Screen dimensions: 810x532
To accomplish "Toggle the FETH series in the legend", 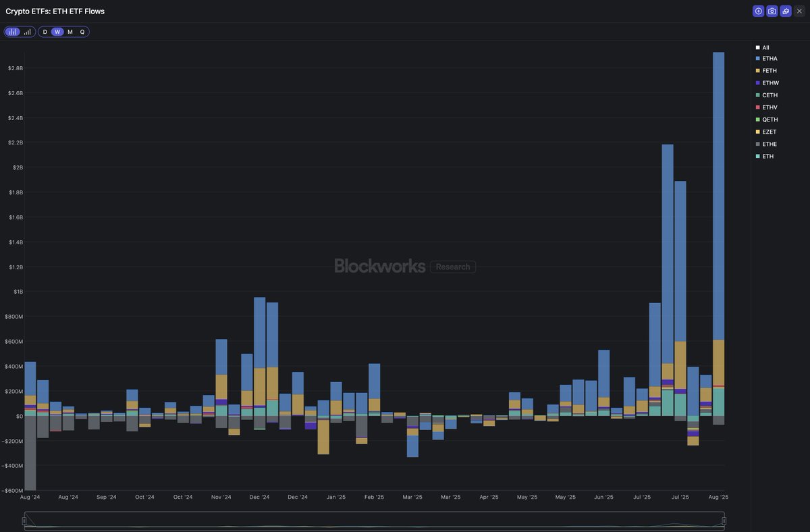I will [768, 70].
